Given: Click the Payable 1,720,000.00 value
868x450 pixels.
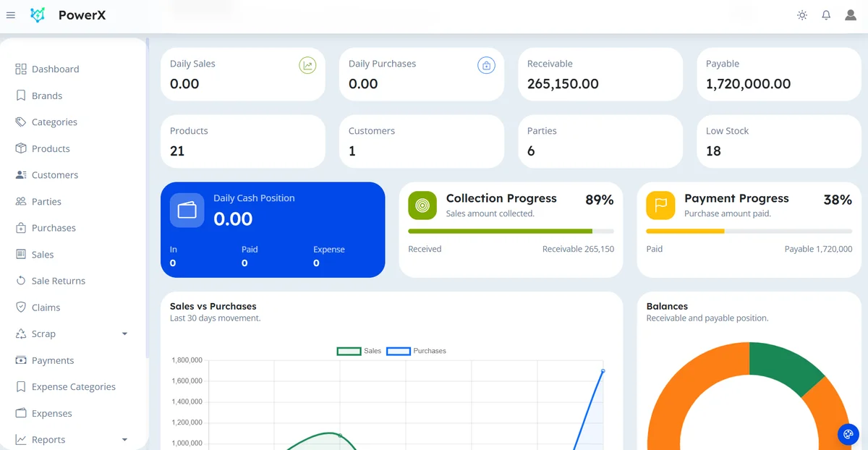Looking at the screenshot, I should pyautogui.click(x=749, y=84).
